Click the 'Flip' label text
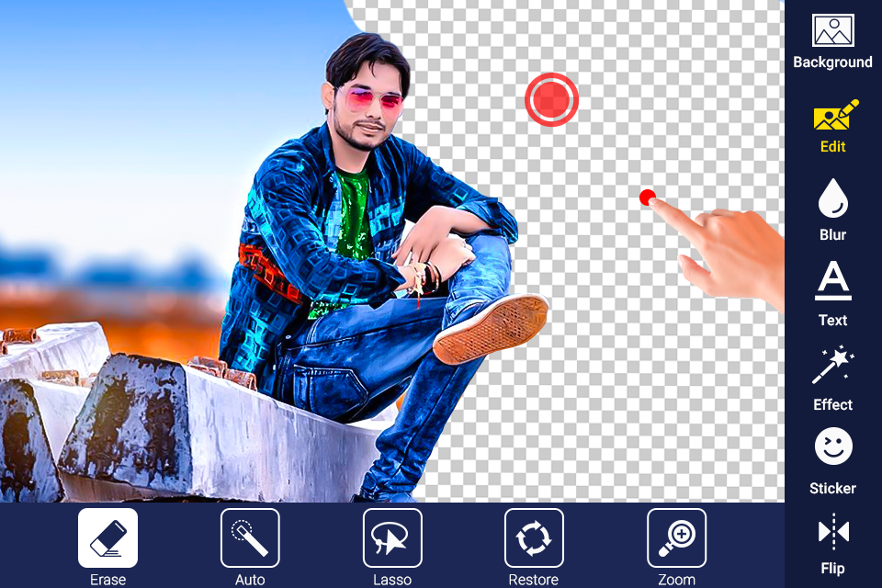The height and width of the screenshot is (588, 882). 832,569
